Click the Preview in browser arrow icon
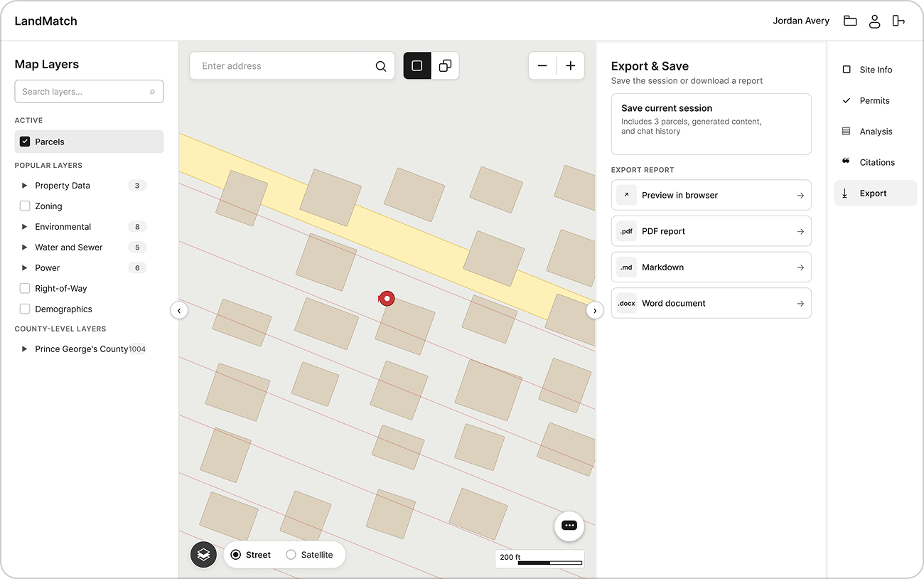 pos(800,196)
